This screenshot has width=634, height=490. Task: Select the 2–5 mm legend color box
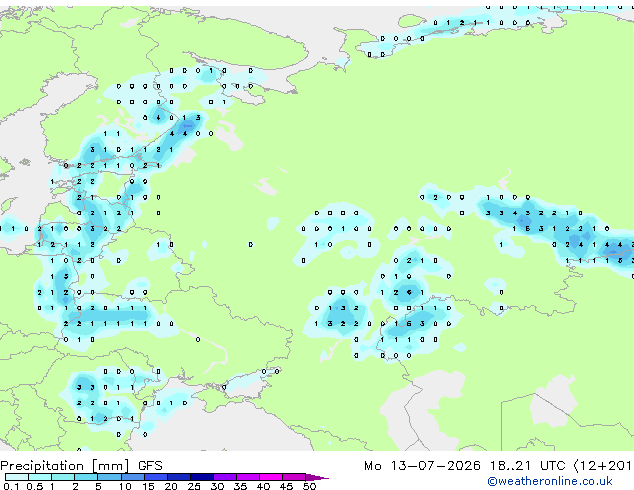coord(86,477)
